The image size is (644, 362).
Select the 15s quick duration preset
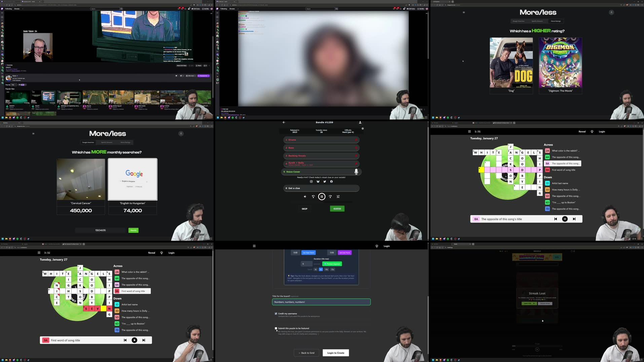[x=332, y=269]
